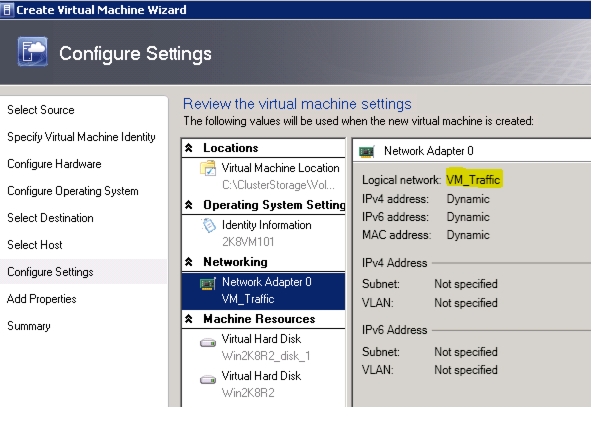
Task: Jump to the Summary step
Action: pos(29,326)
